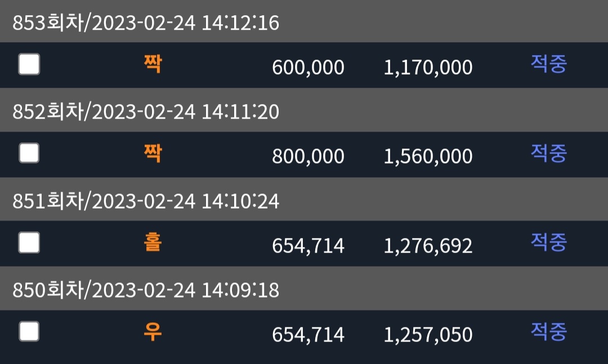Select the orange 우 pick label
Screen dimensions: 608x364
[x=153, y=331]
